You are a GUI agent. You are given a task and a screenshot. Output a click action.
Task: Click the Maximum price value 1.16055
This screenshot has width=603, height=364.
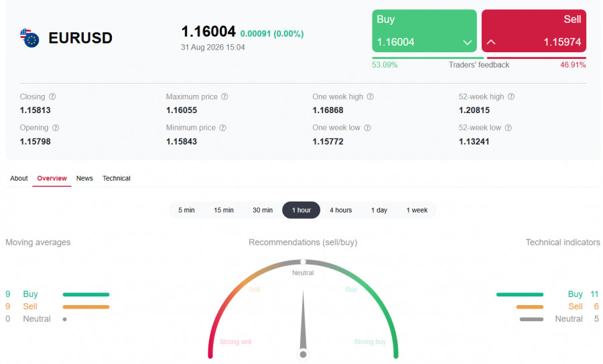pos(182,110)
